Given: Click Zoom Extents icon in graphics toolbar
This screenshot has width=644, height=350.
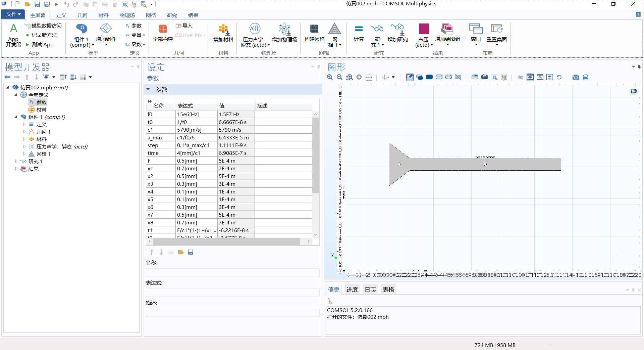Looking at the screenshot, I should [369, 77].
